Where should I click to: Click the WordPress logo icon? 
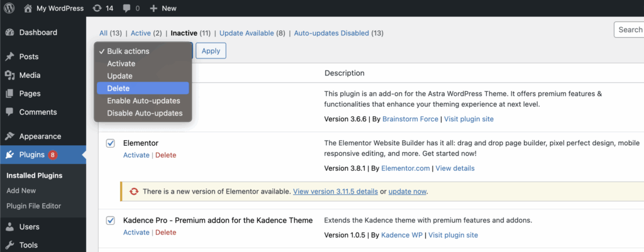click(x=11, y=8)
